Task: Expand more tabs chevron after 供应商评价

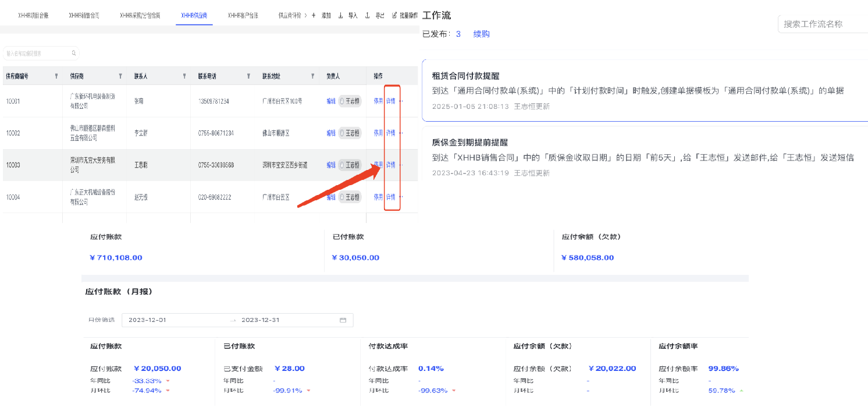Action: click(x=306, y=15)
